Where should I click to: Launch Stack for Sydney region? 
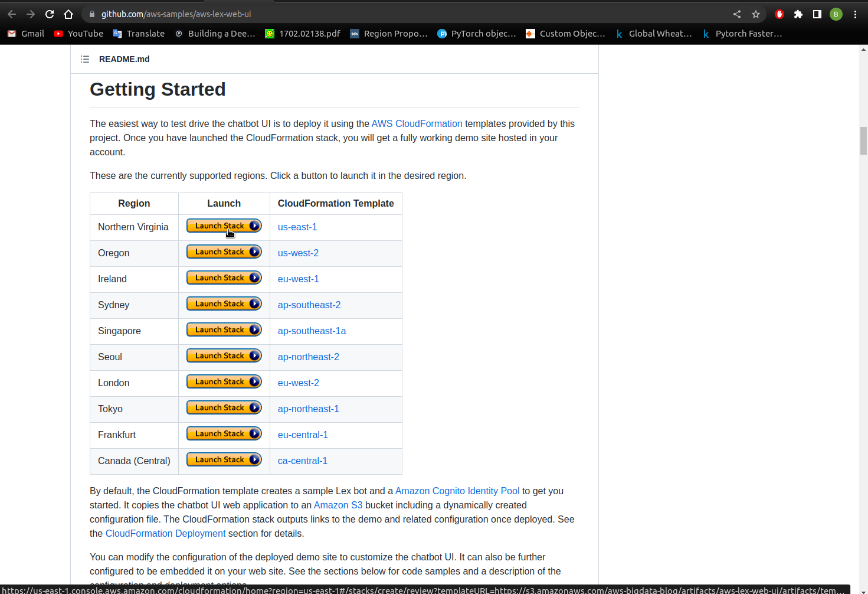(x=224, y=304)
